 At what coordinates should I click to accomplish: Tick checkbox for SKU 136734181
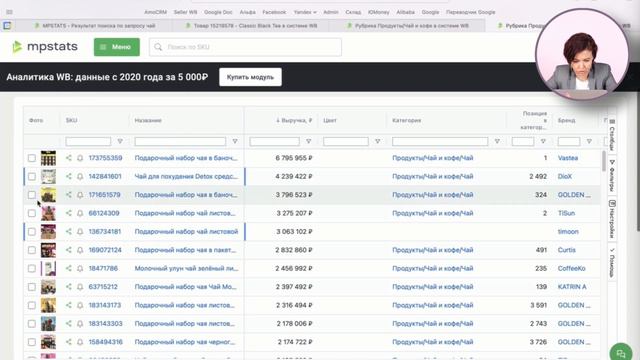coord(32,231)
